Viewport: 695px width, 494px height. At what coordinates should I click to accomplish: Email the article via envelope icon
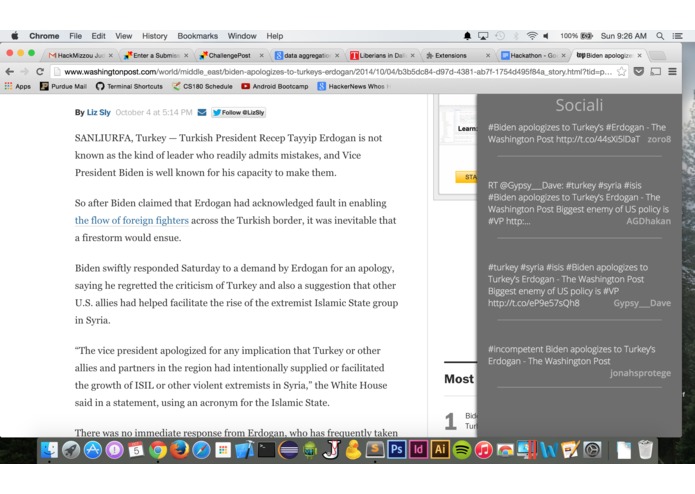point(202,113)
